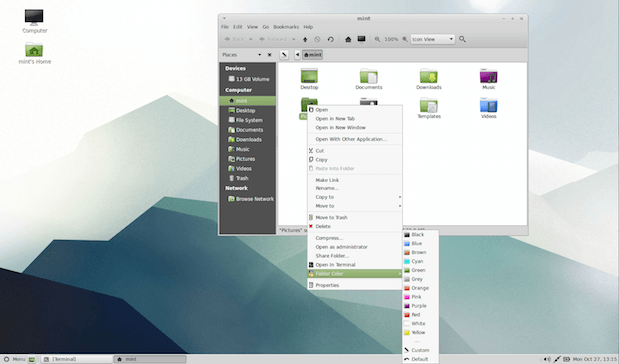Toggle the location edit pencil button

284,55
